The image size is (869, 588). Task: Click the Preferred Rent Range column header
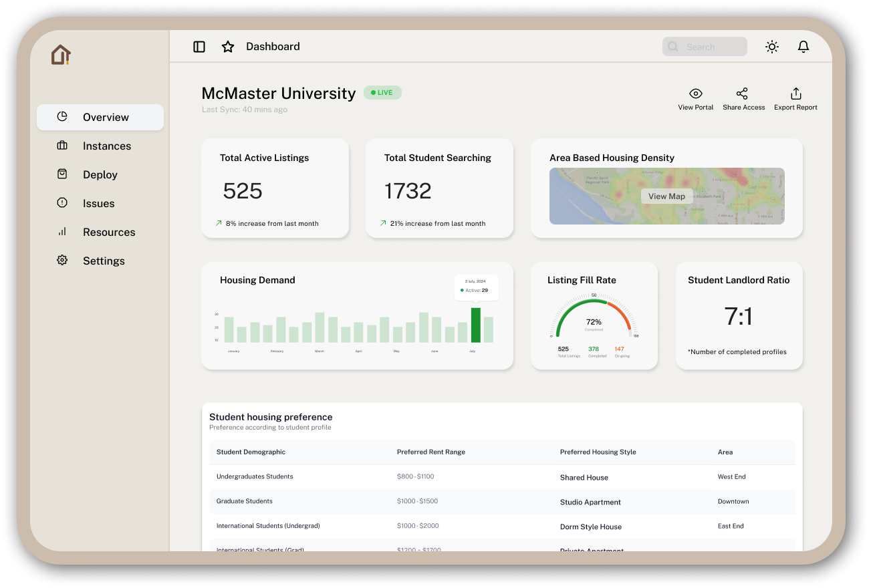[x=431, y=452]
